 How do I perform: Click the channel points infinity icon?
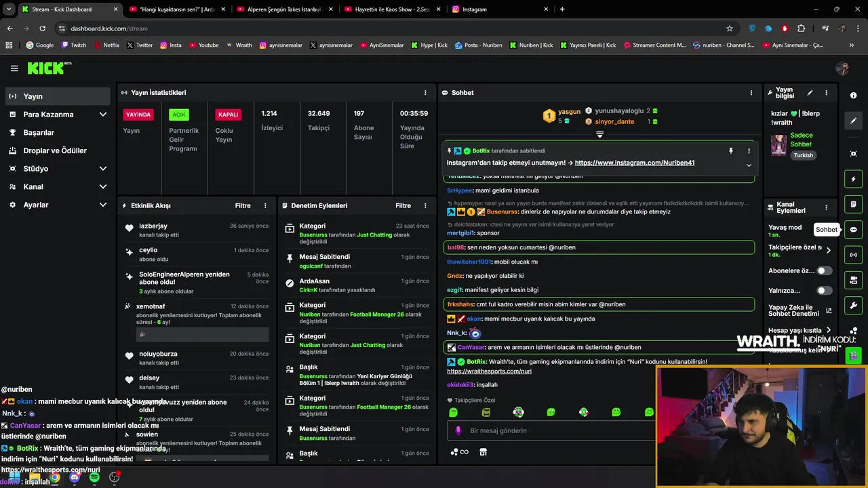[x=460, y=452]
